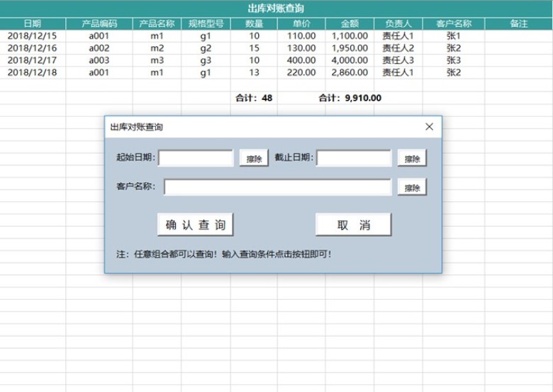Select the 单价 column header
Screen dimensions: 553x392
(x=301, y=23)
